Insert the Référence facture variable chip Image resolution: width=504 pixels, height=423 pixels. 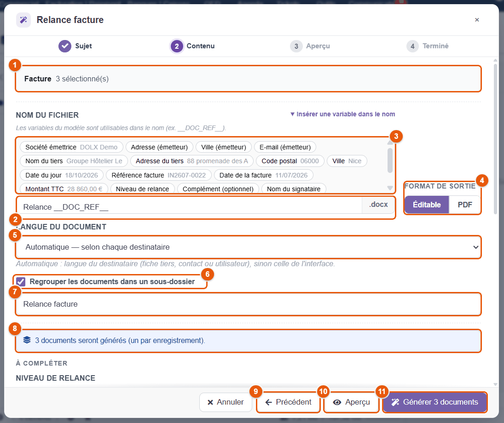(158, 175)
